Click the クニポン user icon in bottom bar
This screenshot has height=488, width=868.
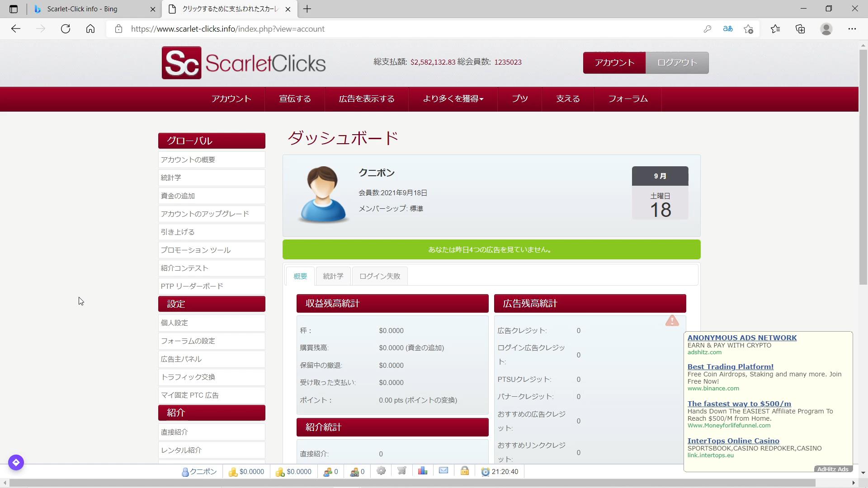185,472
